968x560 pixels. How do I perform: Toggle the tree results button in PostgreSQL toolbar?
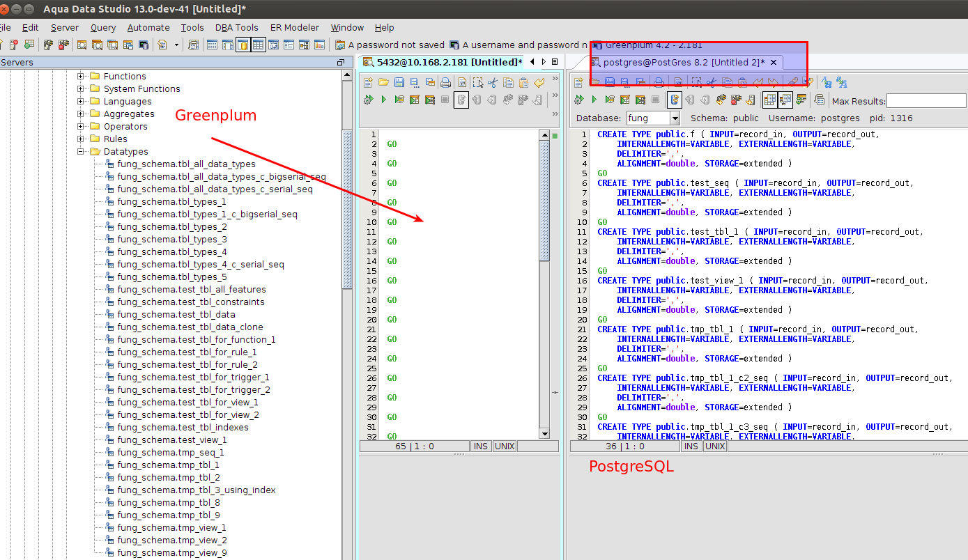tap(785, 100)
